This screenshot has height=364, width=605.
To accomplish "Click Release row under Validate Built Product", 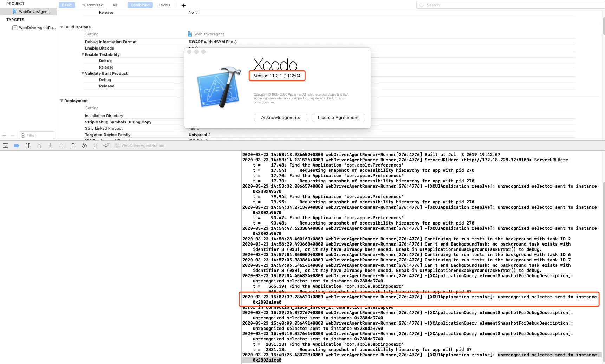I will tap(106, 86).
